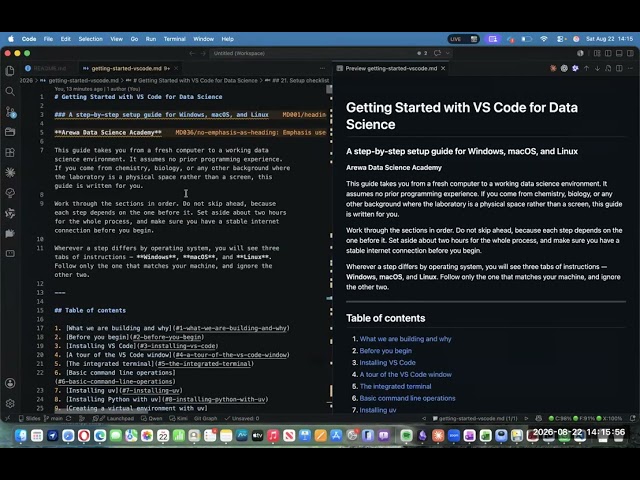Click the '## 21. Setup checklist' breadcrumb
The image size is (640, 480).
(297, 80)
